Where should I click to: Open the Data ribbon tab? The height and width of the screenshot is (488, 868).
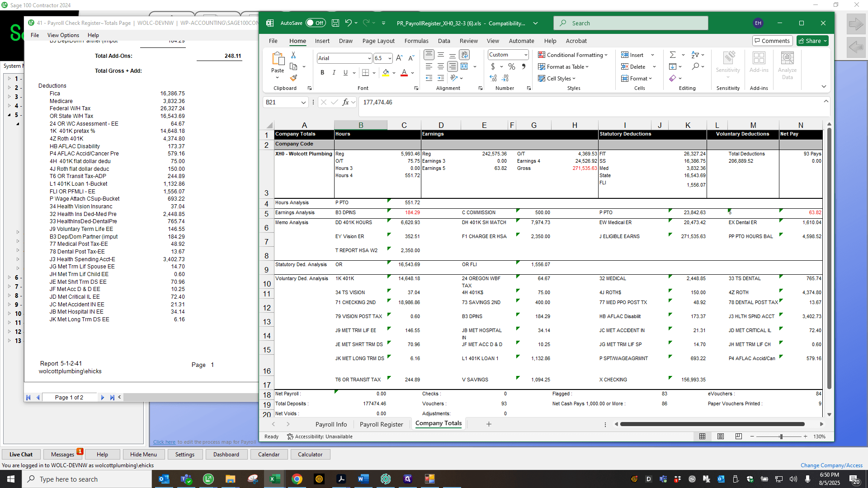(444, 41)
